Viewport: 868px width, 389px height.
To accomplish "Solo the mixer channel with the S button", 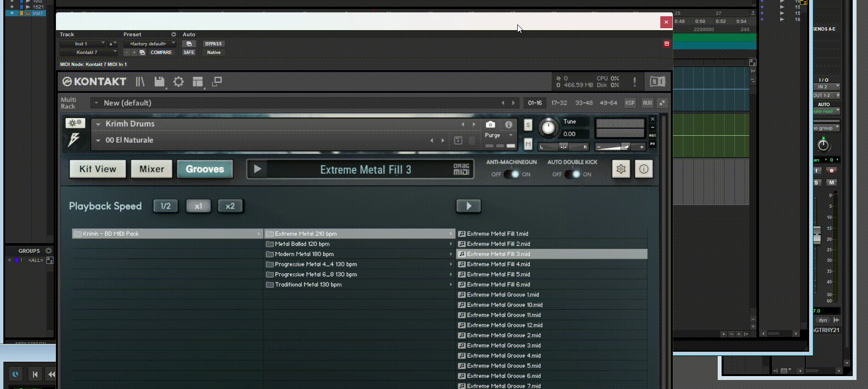I will (816, 183).
